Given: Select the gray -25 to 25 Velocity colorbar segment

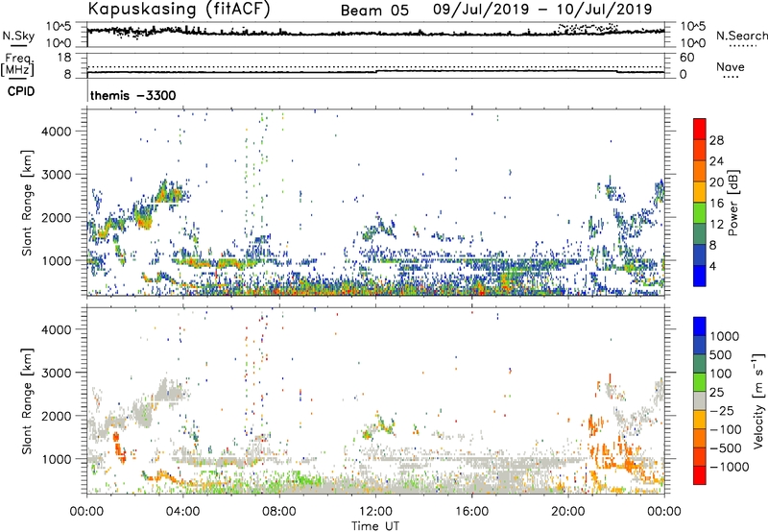Looking at the screenshot, I should [x=700, y=400].
